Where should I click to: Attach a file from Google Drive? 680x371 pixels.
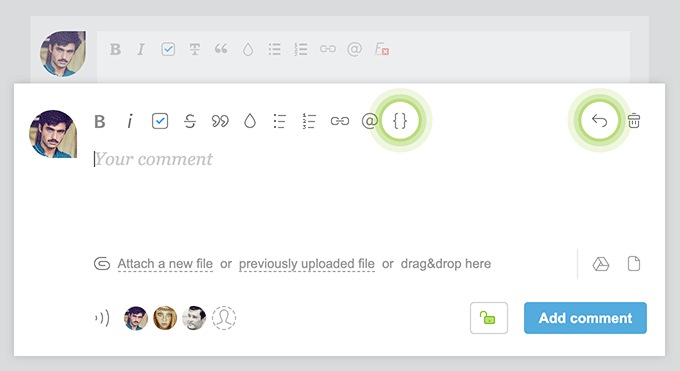tap(601, 264)
